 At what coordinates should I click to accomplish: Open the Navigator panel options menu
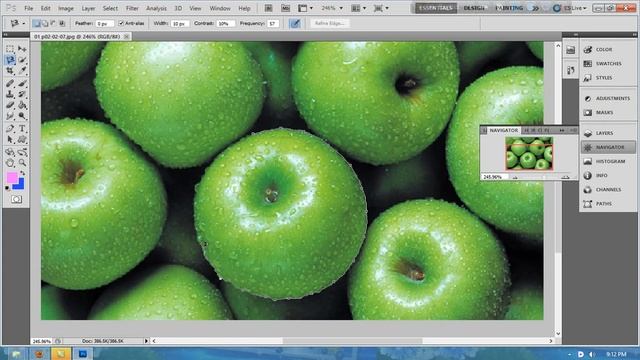pos(573,130)
